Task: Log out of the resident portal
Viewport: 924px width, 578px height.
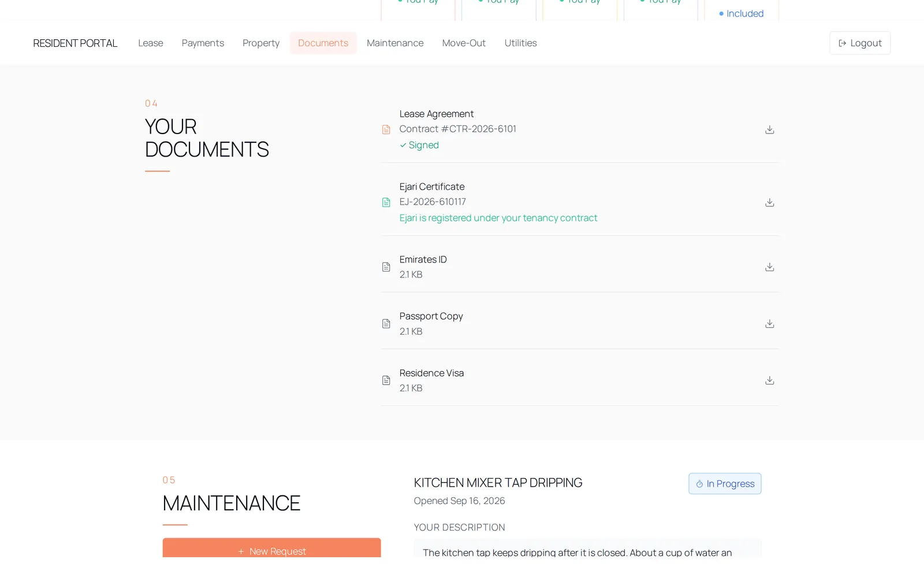Action: (x=860, y=43)
